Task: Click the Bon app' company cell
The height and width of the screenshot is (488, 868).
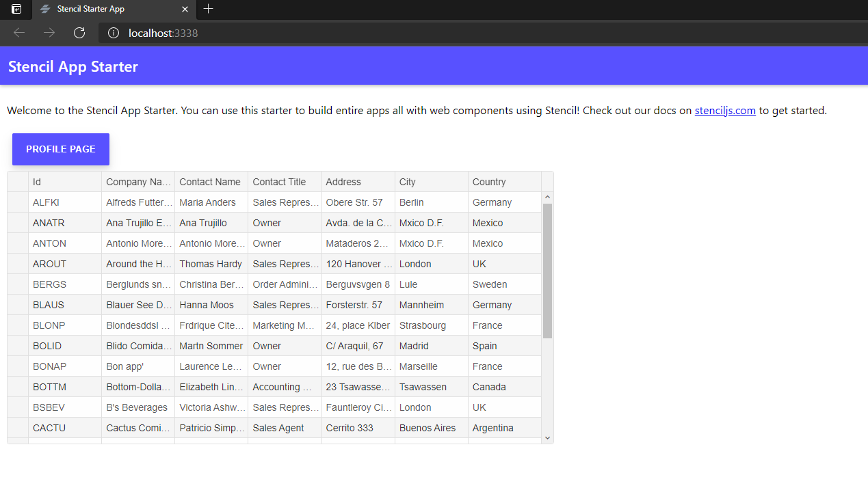Action: [138, 366]
